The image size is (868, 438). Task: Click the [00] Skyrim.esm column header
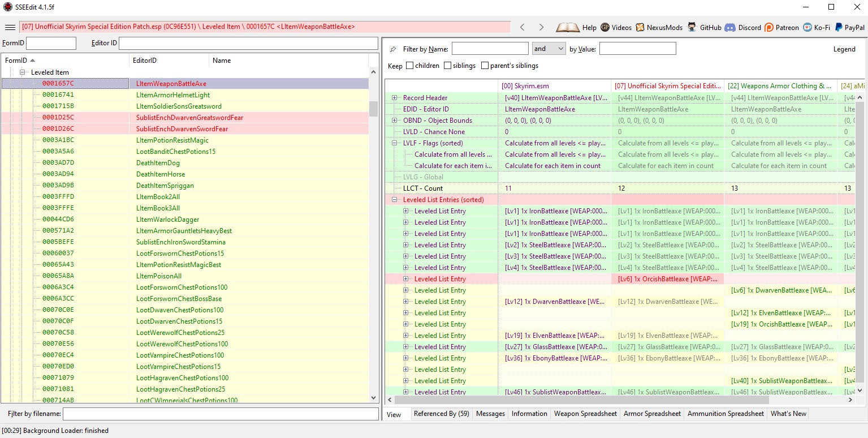554,86
